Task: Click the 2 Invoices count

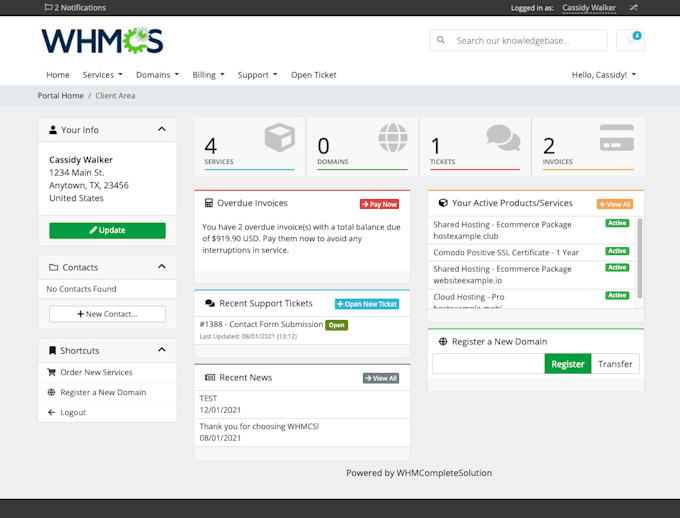Action: click(549, 146)
